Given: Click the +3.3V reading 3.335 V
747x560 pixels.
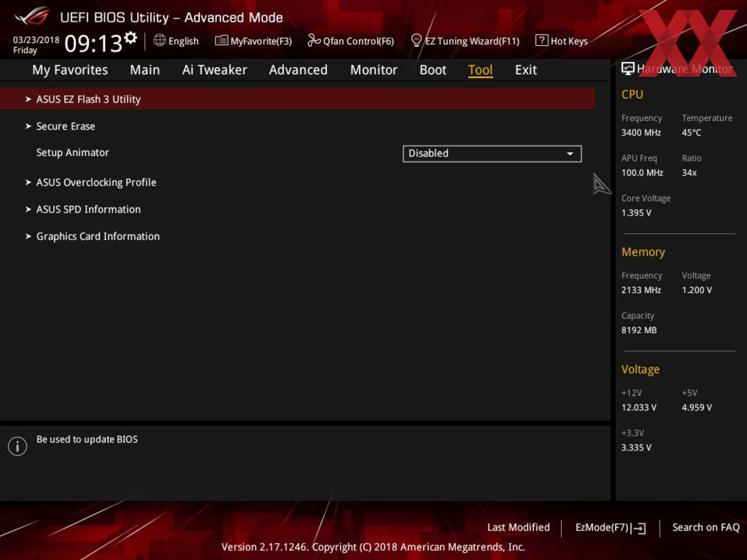Looking at the screenshot, I should tap(636, 447).
